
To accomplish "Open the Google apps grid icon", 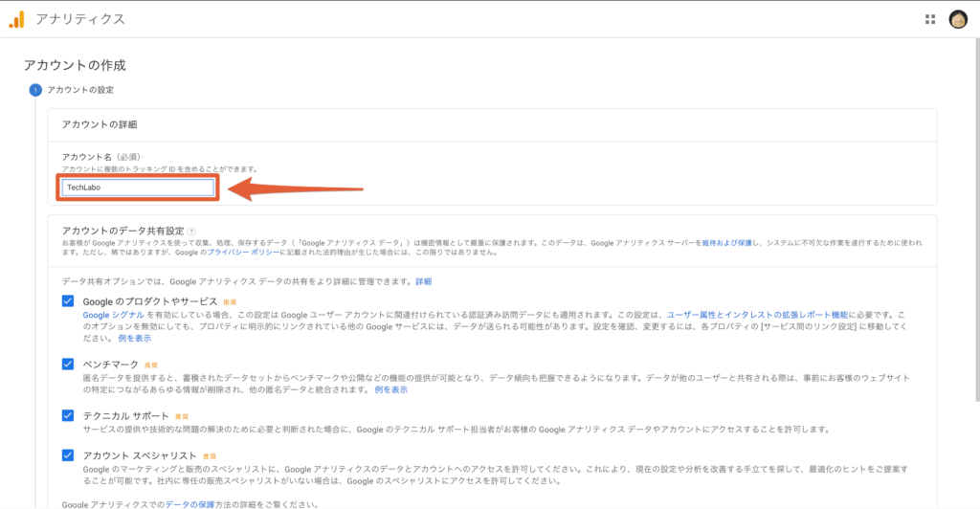I will [x=929, y=19].
